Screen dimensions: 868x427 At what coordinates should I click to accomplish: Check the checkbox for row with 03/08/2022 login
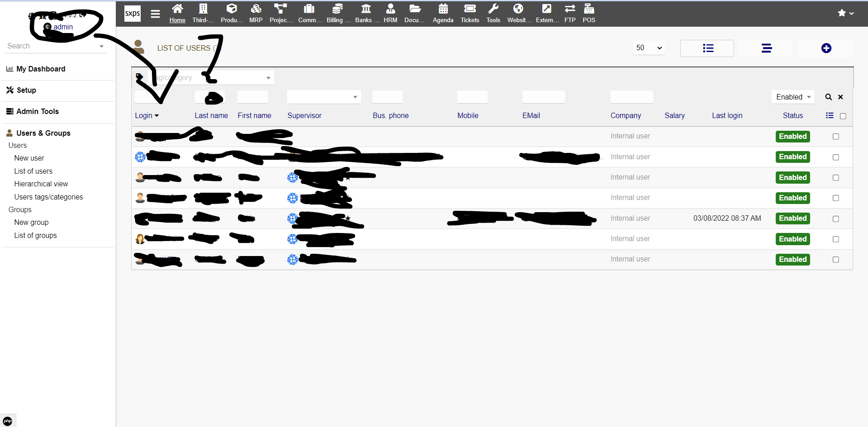coord(836,219)
